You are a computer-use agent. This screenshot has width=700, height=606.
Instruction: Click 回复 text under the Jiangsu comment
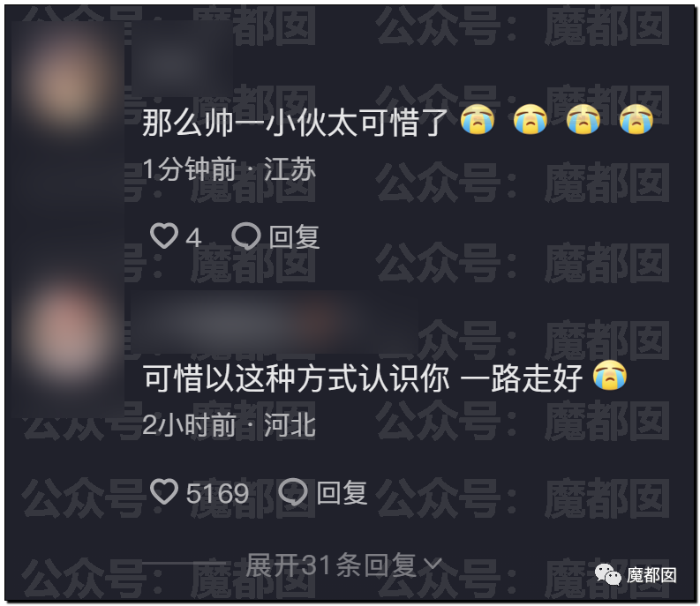294,236
